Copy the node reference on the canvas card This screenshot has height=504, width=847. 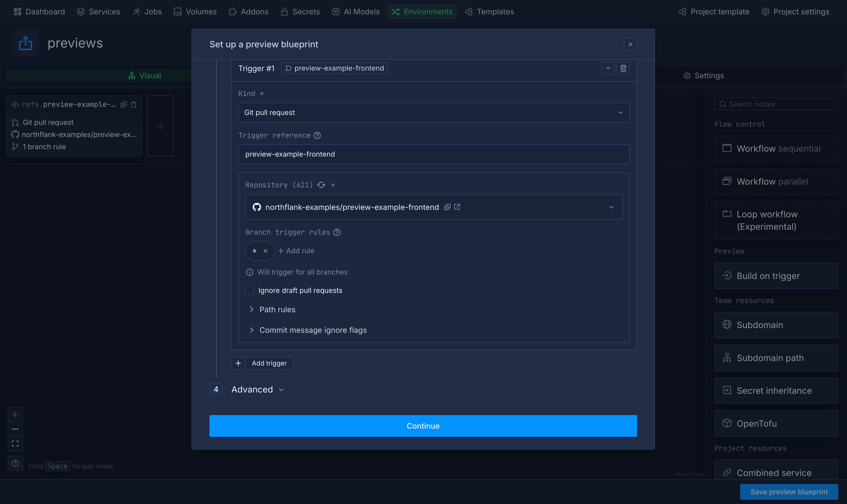tap(124, 104)
